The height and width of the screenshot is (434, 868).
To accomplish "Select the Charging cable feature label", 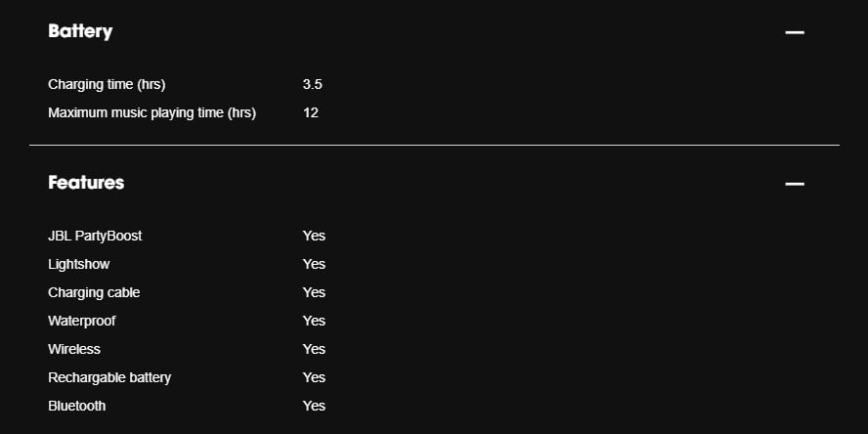I will coord(94,292).
